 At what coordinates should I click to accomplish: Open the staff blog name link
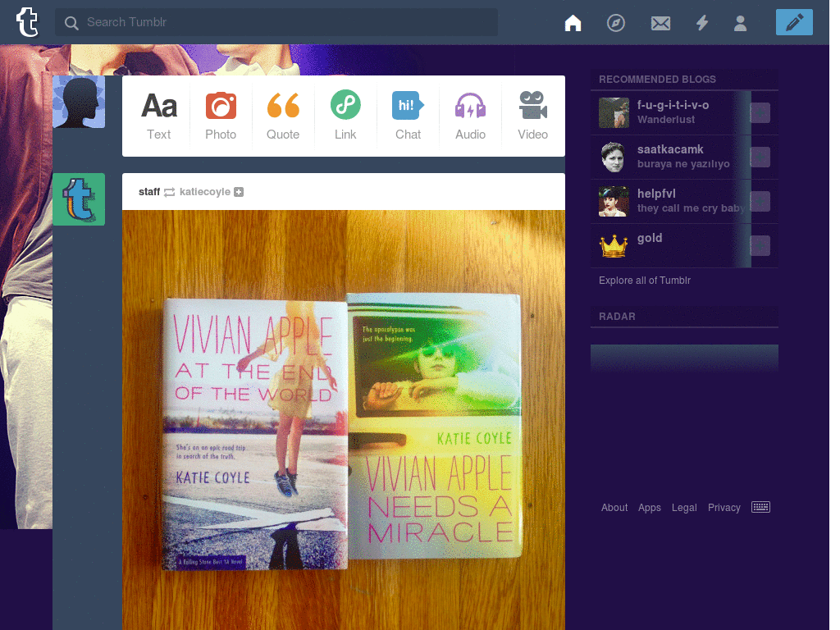pos(149,192)
